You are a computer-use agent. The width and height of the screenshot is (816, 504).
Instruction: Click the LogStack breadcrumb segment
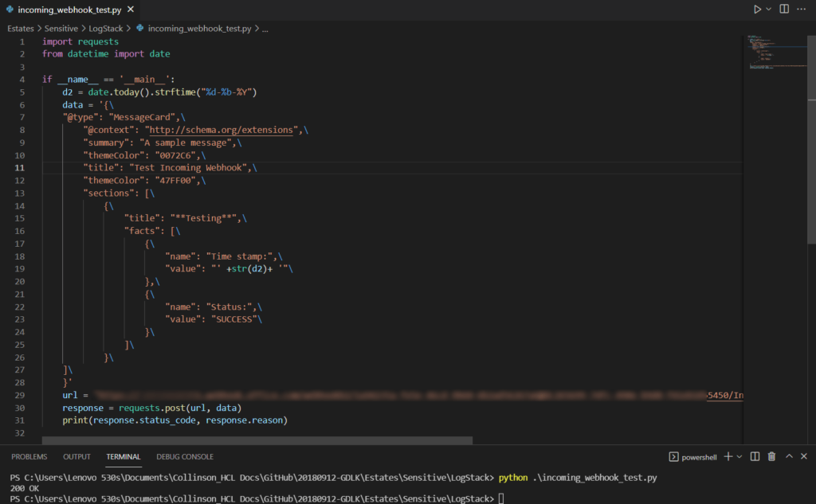(x=105, y=28)
